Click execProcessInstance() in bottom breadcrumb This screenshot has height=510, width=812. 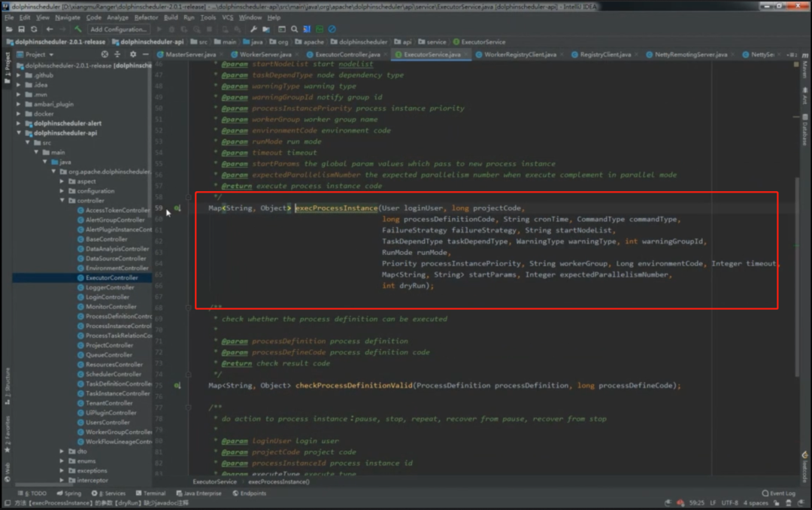[x=279, y=482]
